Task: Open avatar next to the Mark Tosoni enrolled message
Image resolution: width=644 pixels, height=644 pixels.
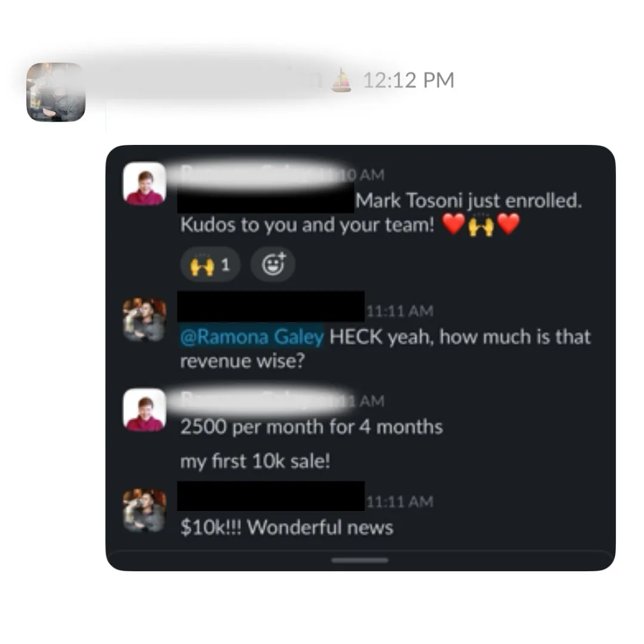Action: pyautogui.click(x=144, y=183)
